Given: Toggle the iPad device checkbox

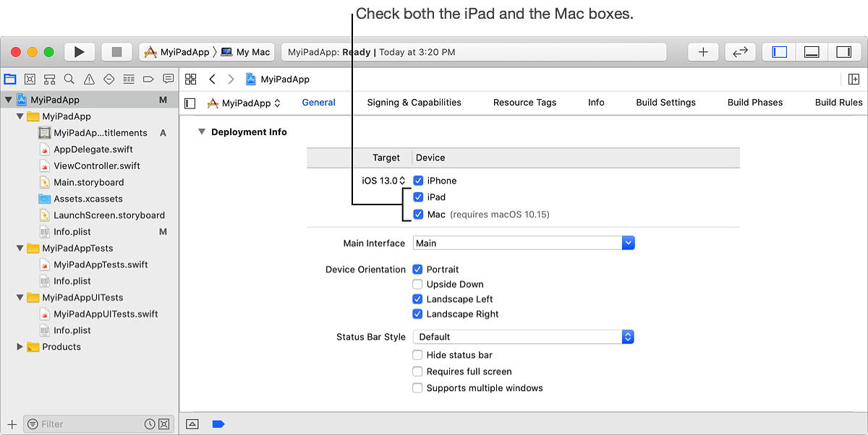Looking at the screenshot, I should tap(418, 197).
